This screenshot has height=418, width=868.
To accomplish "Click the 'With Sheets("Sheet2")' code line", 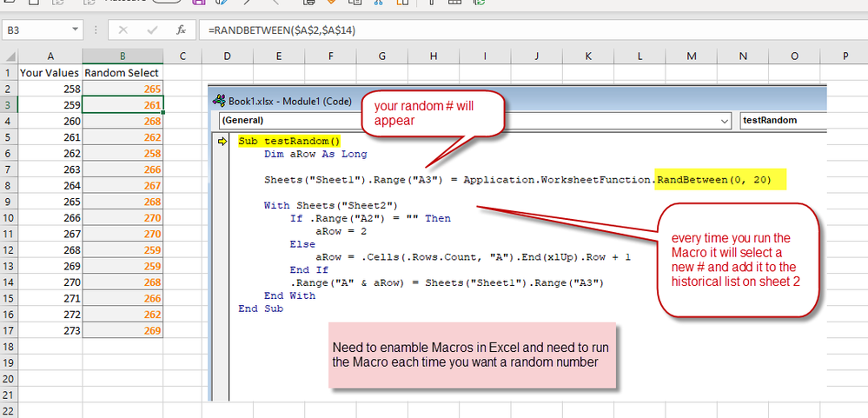I will point(331,205).
